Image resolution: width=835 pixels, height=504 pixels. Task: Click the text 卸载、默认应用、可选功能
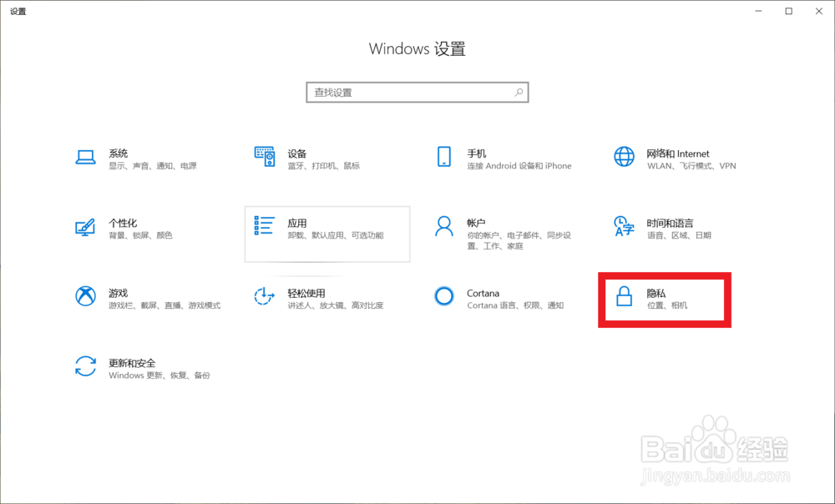tap(336, 235)
